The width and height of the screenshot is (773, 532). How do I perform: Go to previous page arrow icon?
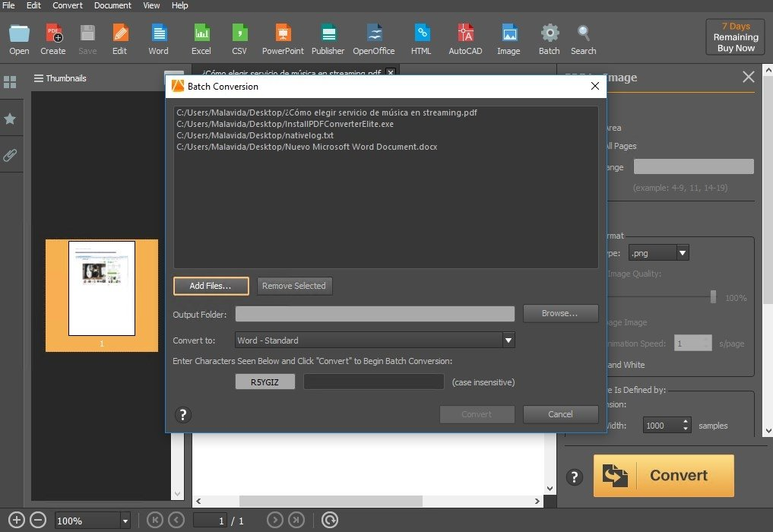pos(176,520)
